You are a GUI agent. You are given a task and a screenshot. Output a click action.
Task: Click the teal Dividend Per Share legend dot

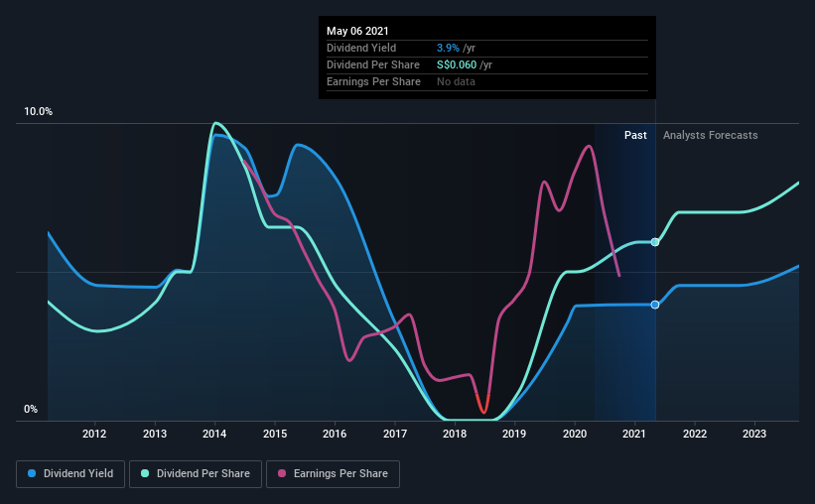point(145,473)
